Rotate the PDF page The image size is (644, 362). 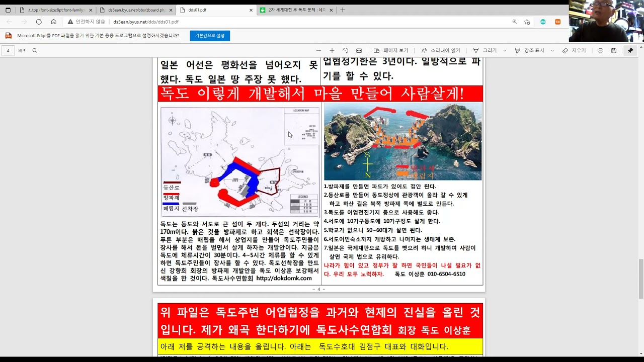click(x=345, y=51)
